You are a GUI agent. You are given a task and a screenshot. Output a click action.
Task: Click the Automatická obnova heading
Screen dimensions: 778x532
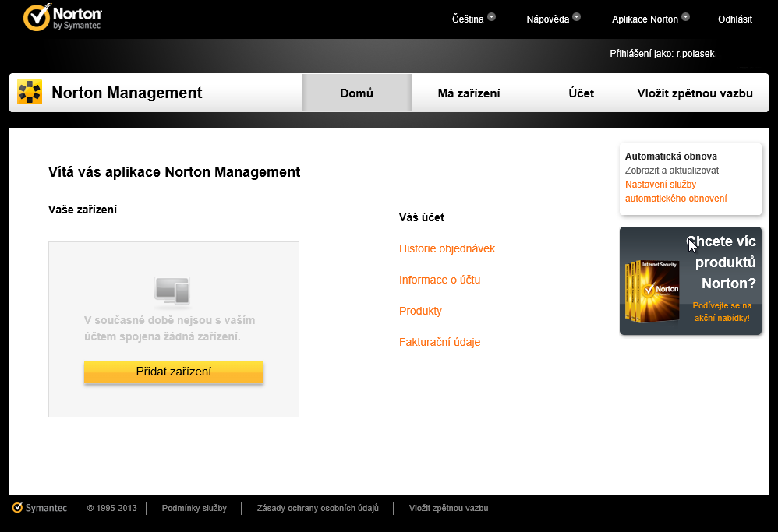pos(671,157)
